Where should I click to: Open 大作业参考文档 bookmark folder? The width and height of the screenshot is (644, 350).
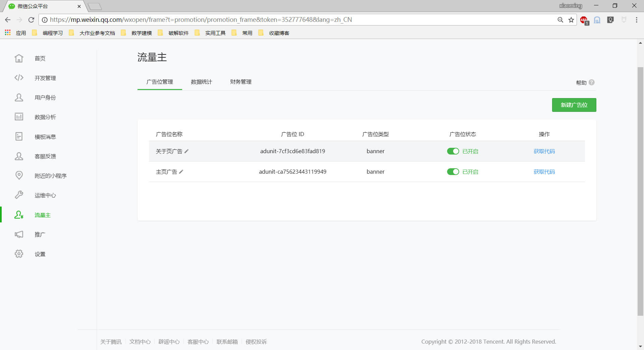(x=92, y=33)
